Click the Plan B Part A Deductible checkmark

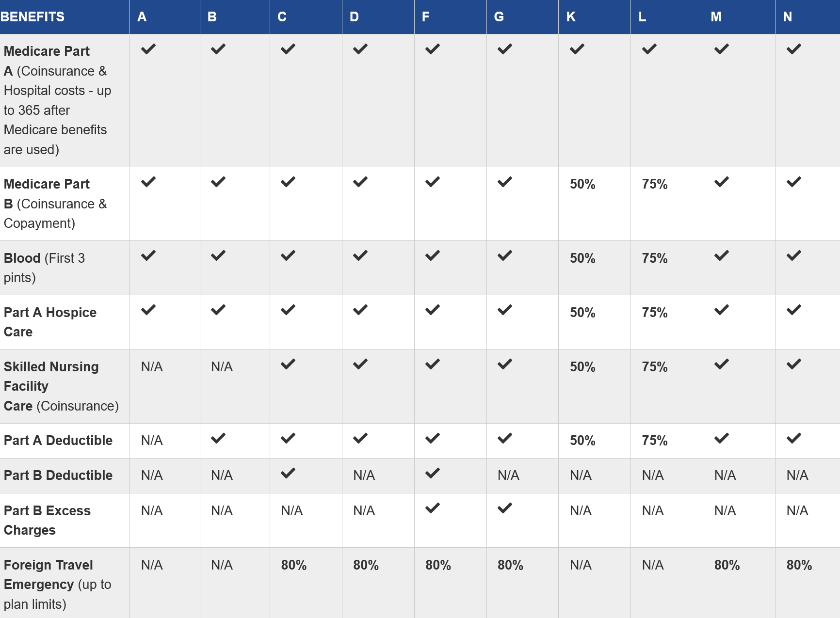click(x=218, y=438)
